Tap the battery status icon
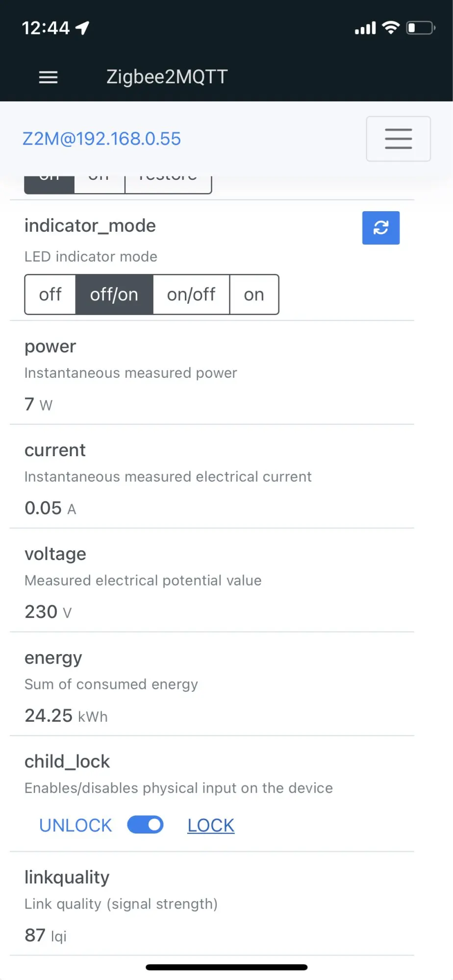The image size is (453, 980). tap(421, 27)
